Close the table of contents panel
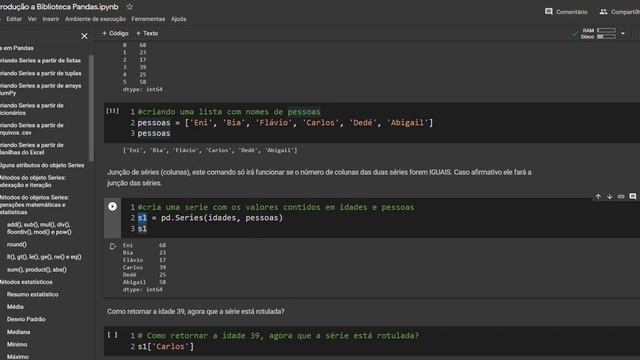 click(x=84, y=36)
